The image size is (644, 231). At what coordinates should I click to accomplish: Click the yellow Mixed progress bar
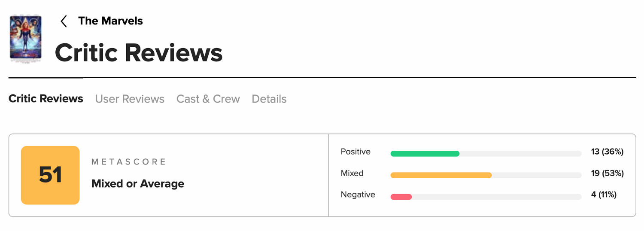coord(441,175)
